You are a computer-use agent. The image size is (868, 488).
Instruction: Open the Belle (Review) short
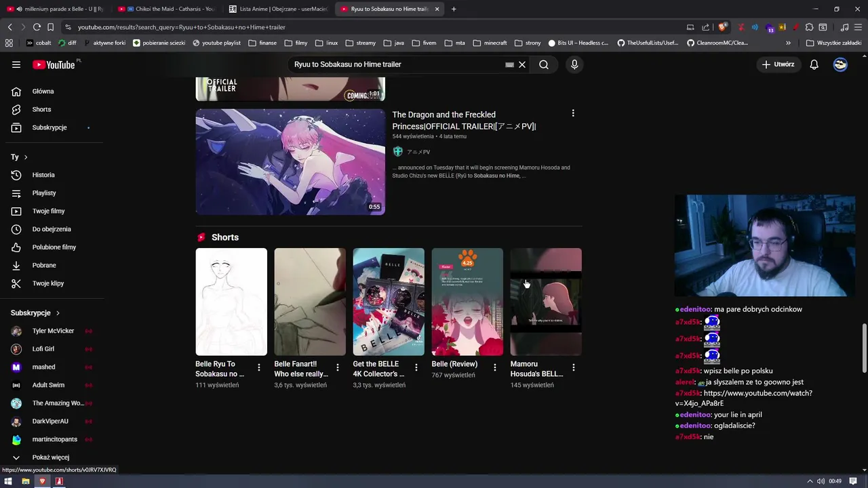pos(467,302)
